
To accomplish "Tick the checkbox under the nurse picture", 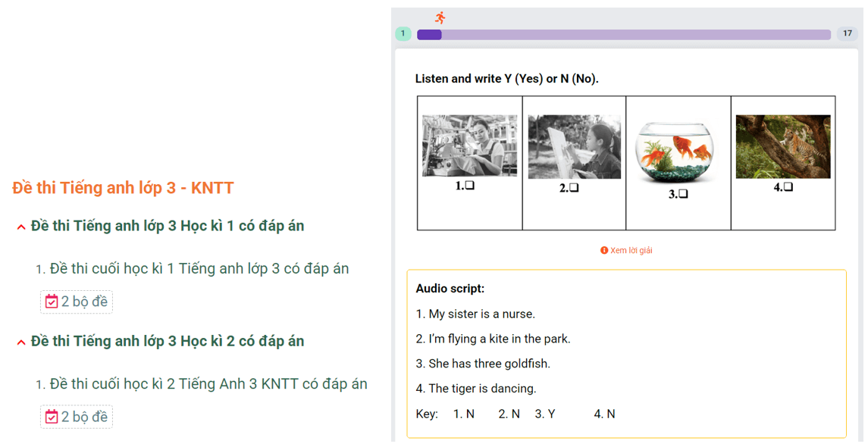I will click(470, 186).
